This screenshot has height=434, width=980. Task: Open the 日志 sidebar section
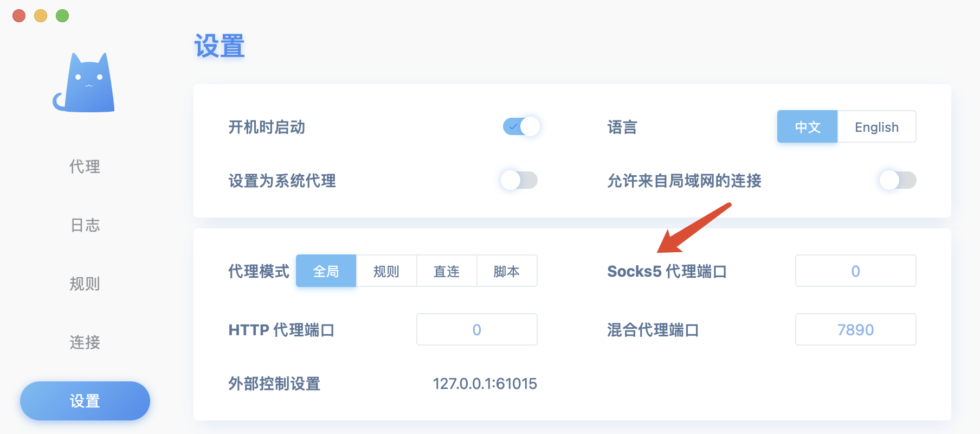coord(85,225)
